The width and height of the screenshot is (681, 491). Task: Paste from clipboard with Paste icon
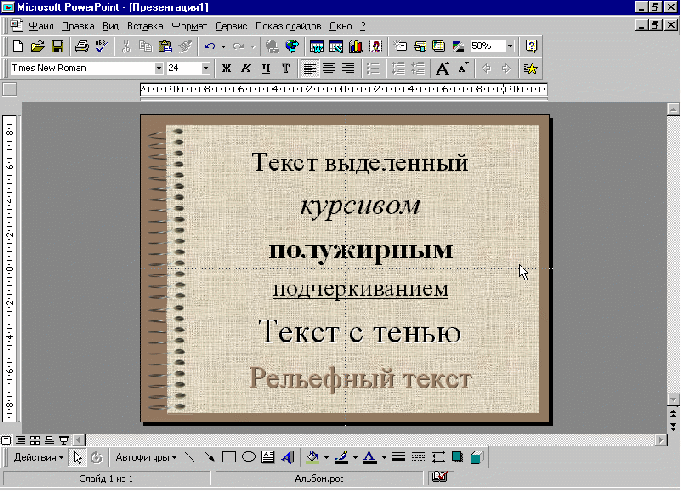click(165, 46)
